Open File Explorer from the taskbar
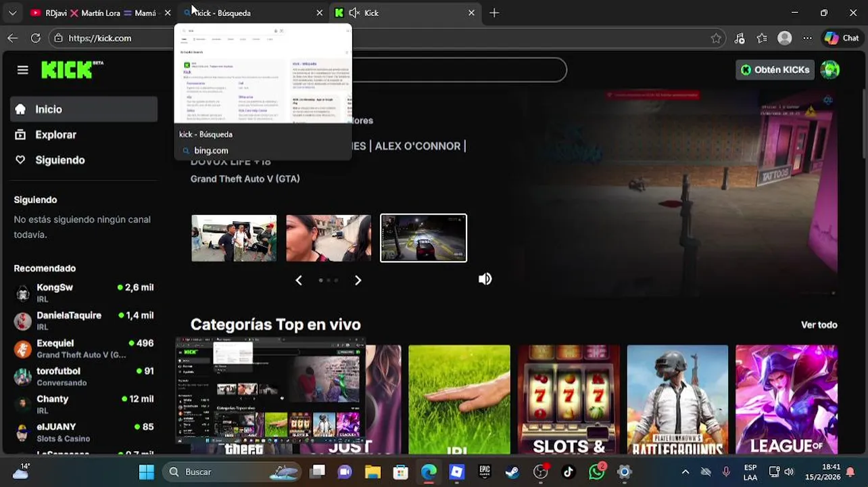 372,472
